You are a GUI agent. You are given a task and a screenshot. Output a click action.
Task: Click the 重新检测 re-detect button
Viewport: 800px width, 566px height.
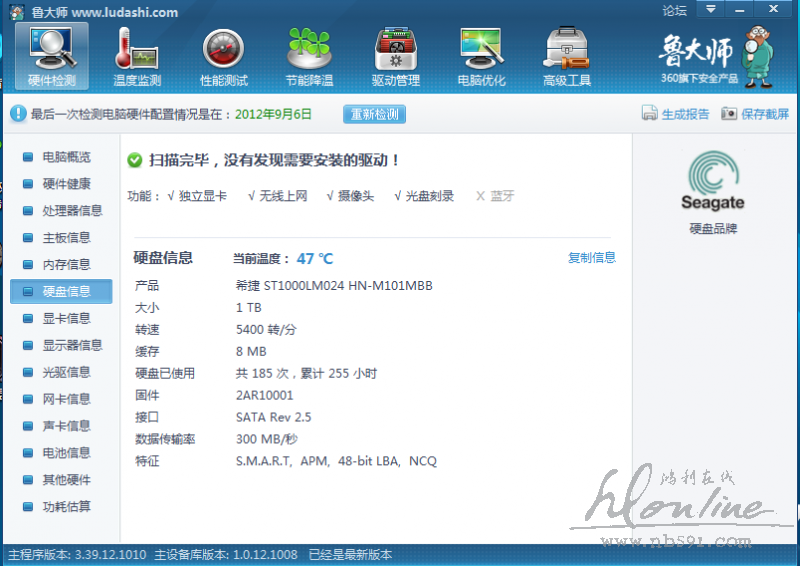pos(375,114)
